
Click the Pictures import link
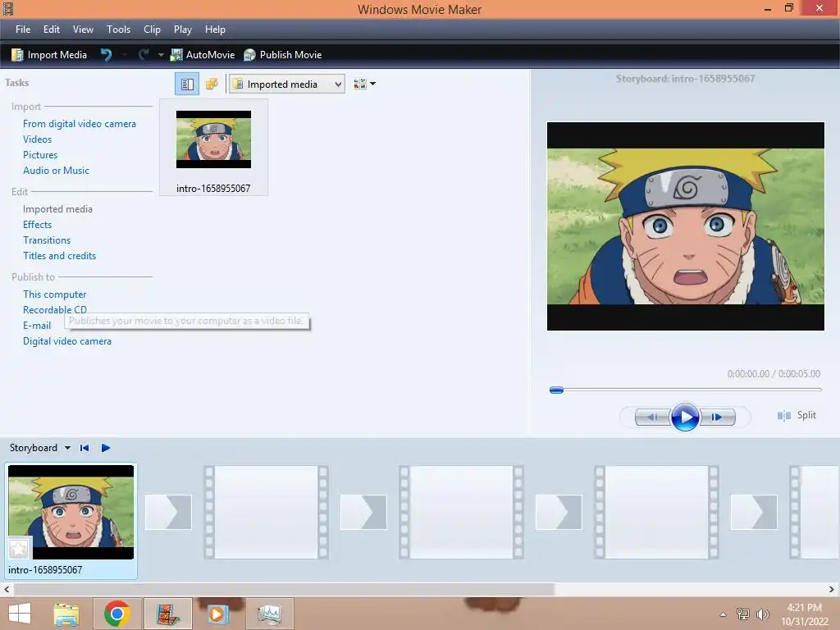click(40, 155)
